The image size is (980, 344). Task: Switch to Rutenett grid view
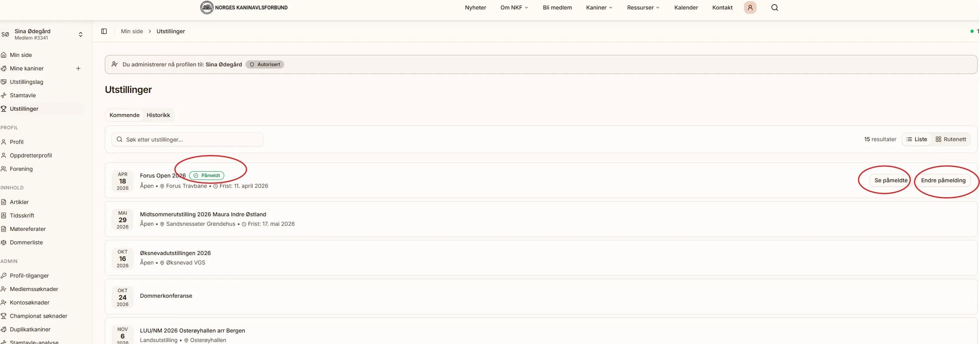coord(951,139)
